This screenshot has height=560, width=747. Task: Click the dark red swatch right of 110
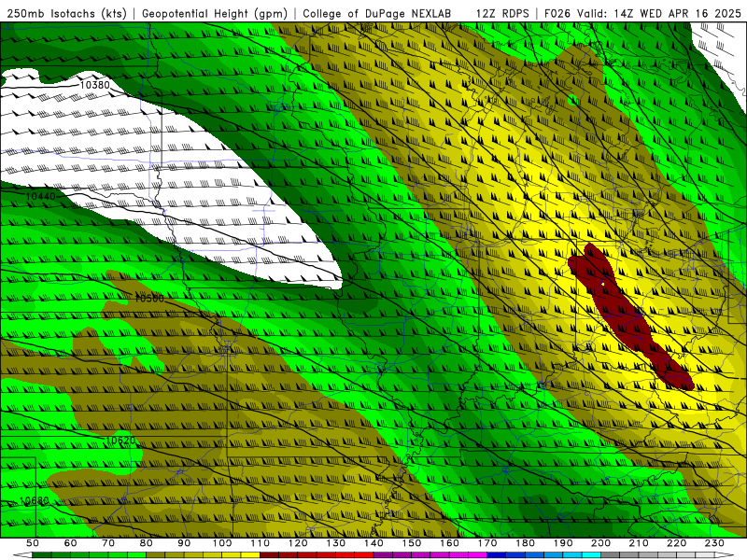[x=269, y=555]
